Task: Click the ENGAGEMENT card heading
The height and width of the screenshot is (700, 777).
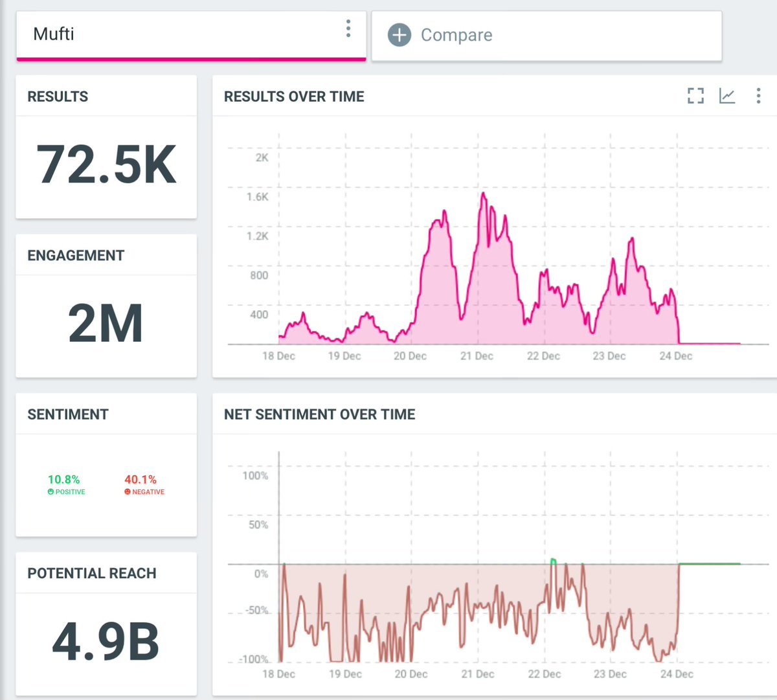Action: [76, 256]
